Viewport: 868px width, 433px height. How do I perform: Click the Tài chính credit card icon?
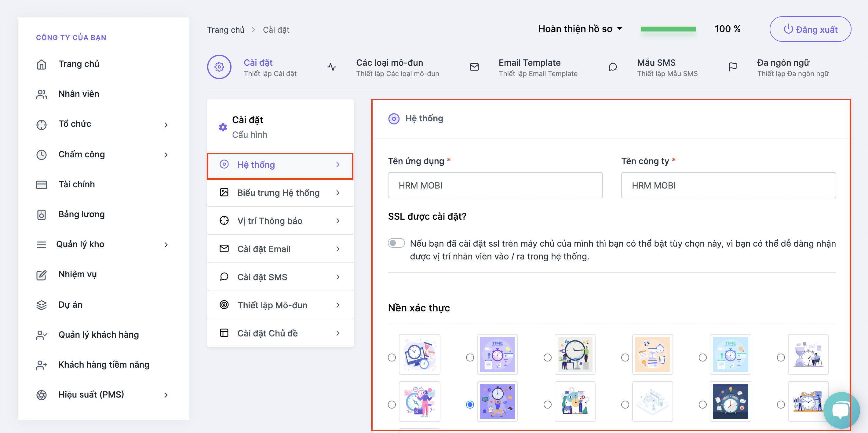click(x=42, y=185)
